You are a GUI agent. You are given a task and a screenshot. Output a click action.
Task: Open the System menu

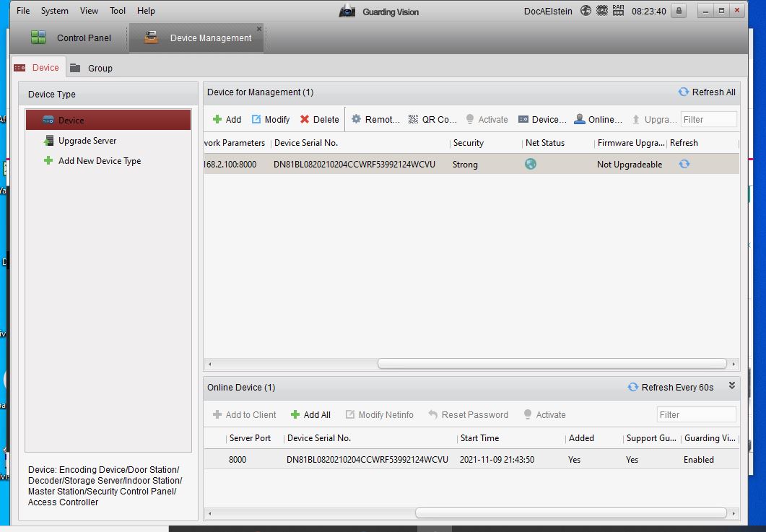pos(54,10)
